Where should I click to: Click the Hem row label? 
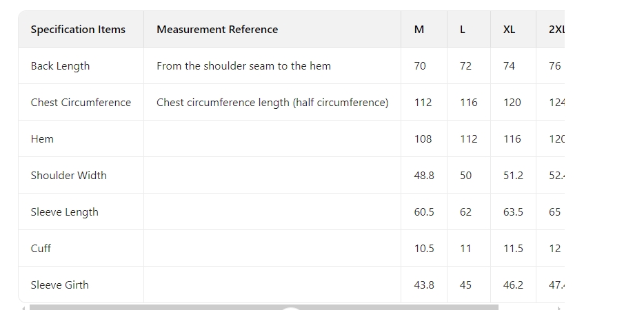point(42,139)
